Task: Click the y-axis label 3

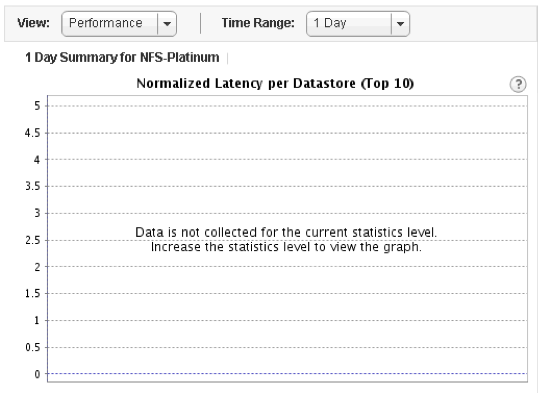Action: click(x=37, y=213)
